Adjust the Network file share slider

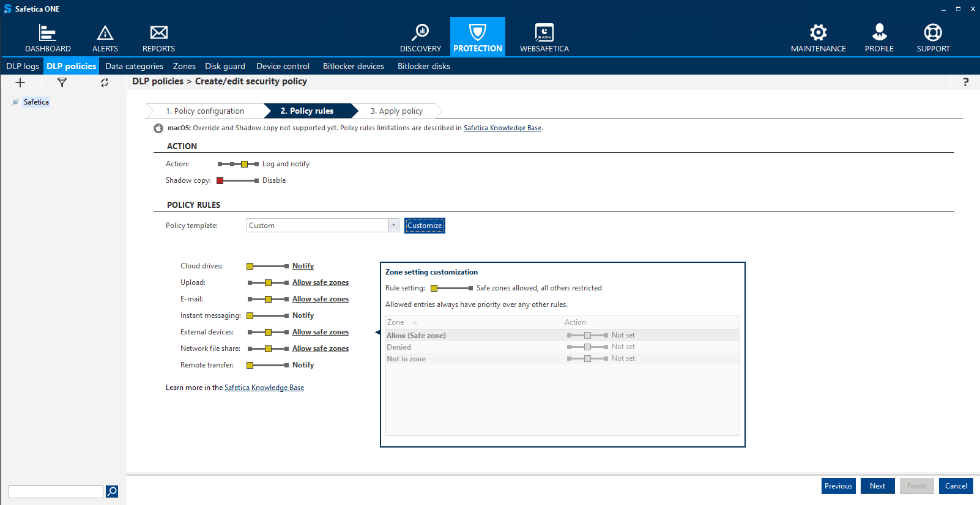pos(267,348)
